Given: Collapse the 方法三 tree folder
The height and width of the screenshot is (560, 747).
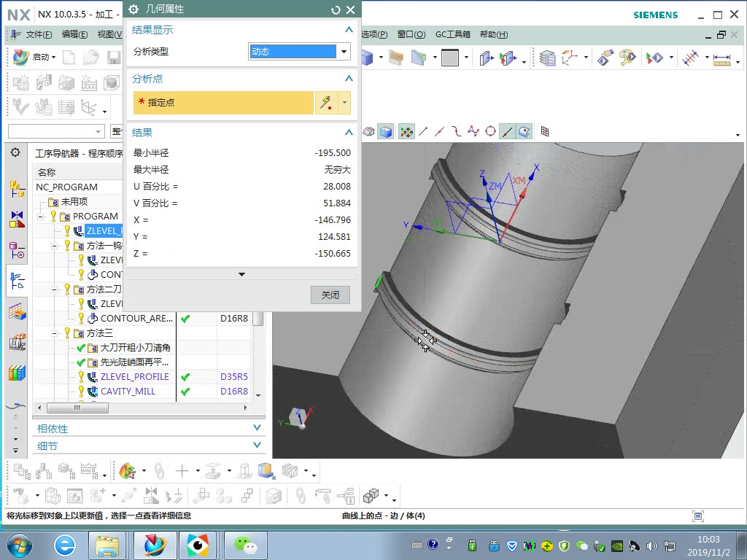Looking at the screenshot, I should coord(55,333).
